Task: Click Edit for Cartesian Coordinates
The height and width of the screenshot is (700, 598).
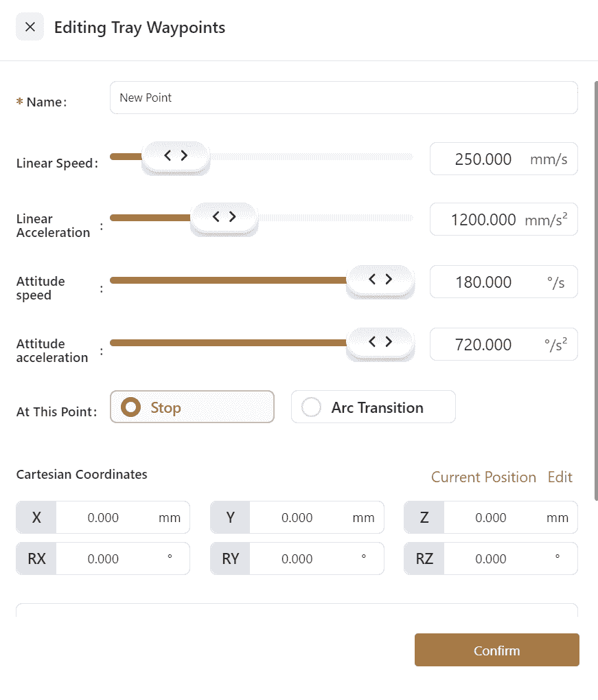Action: [x=560, y=477]
